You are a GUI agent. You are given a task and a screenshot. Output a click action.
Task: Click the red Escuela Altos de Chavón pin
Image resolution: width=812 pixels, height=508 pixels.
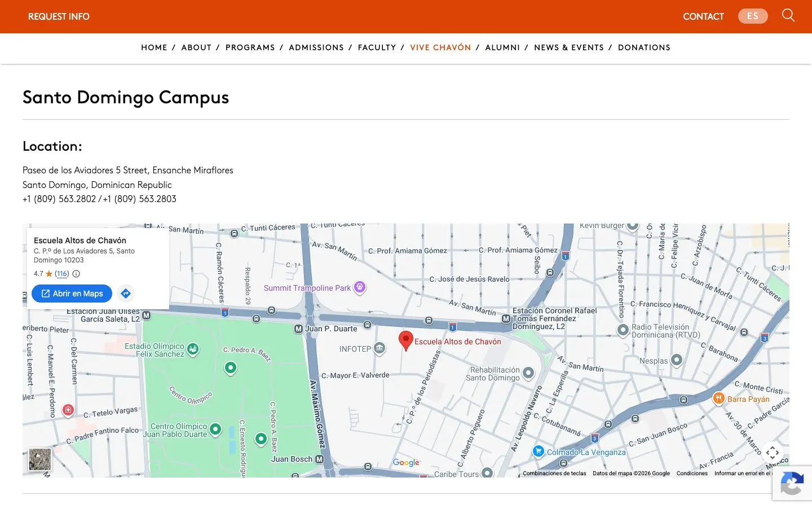click(x=406, y=341)
